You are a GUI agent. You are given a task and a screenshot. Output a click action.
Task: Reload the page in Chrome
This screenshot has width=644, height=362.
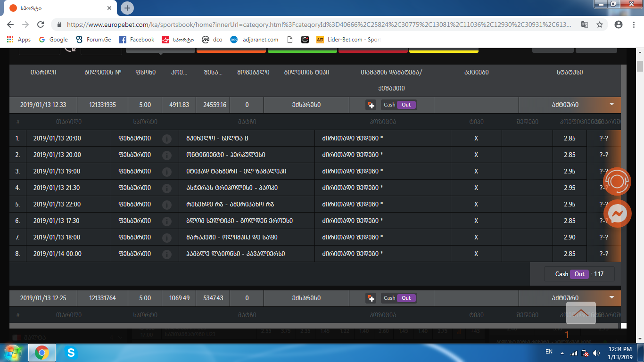point(41,25)
